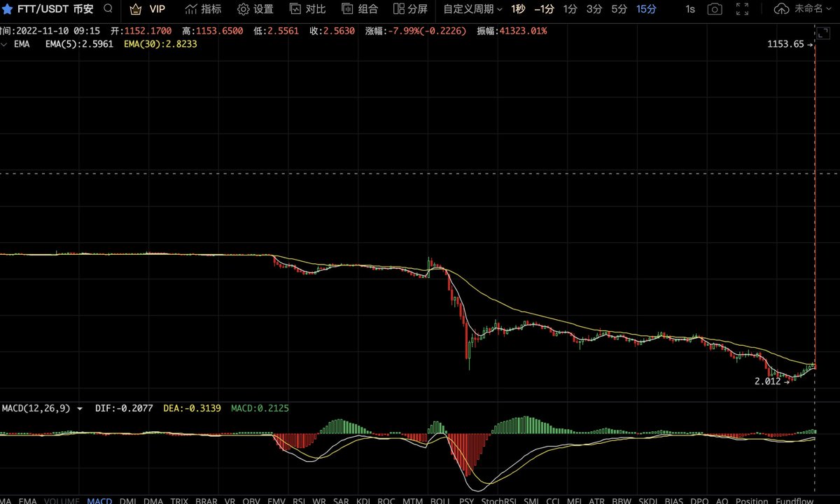Open the 分屏 split screen tool
The image size is (840, 504).
tap(410, 9)
